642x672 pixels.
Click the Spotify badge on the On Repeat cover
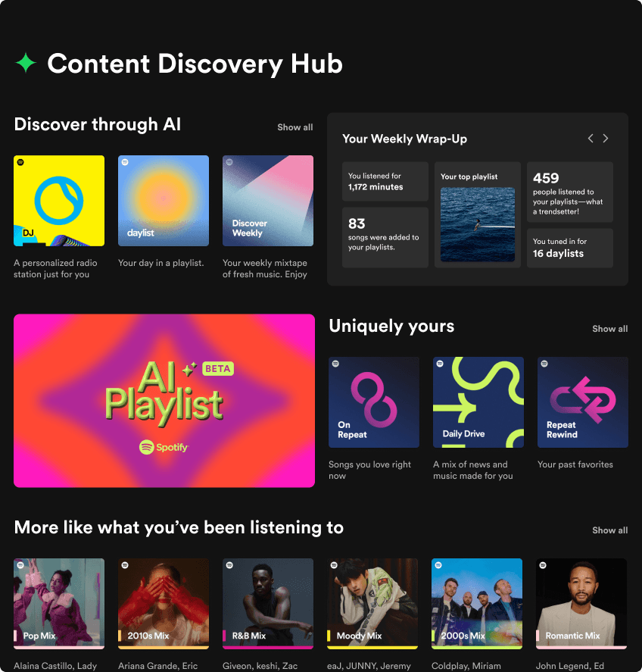pos(336,364)
